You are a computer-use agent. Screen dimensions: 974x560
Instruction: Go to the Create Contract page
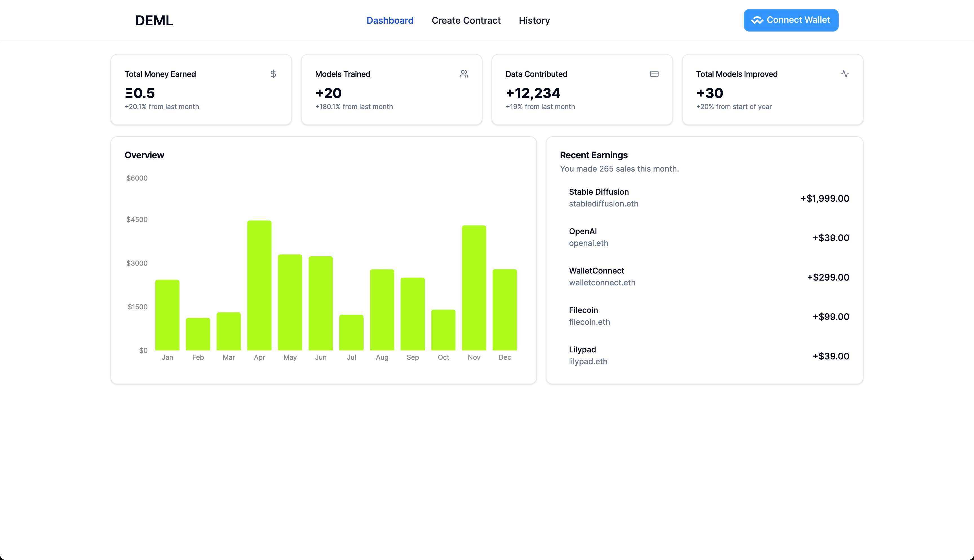pyautogui.click(x=466, y=20)
